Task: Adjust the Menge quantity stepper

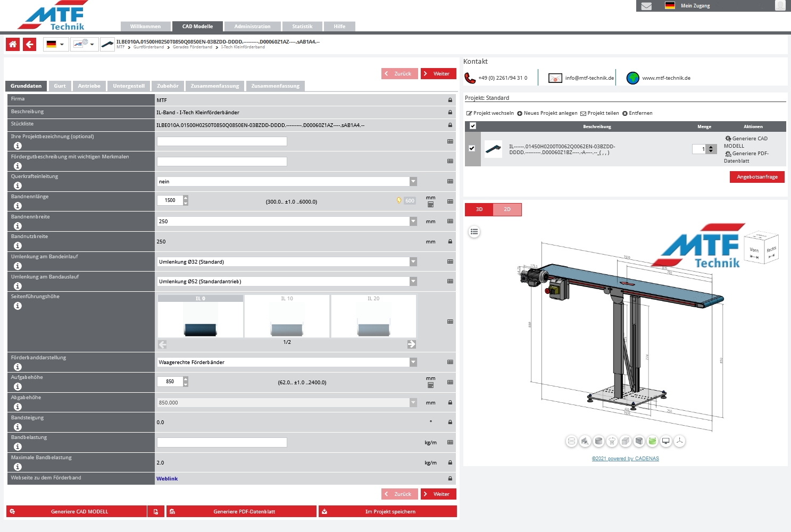Action: tap(711, 149)
